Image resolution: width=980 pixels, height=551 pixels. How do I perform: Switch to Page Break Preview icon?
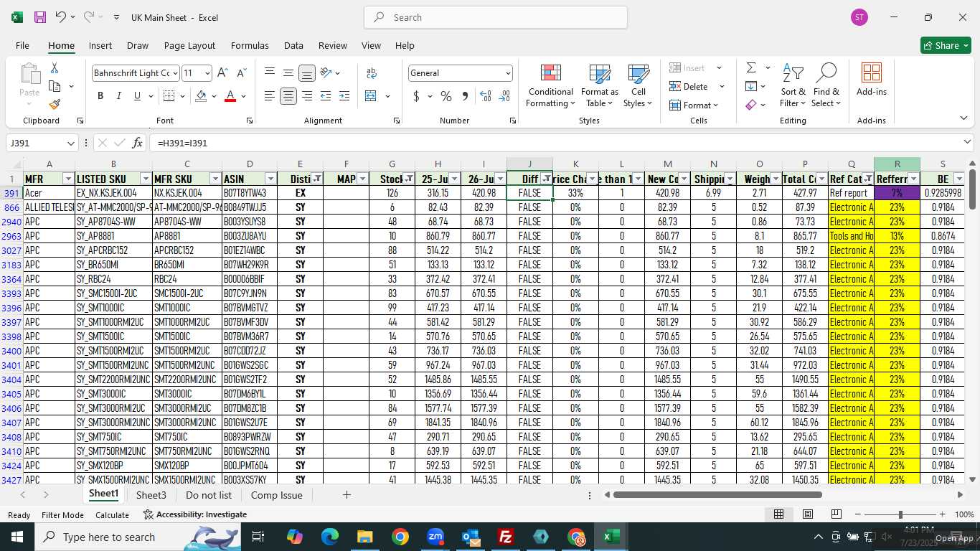point(837,514)
